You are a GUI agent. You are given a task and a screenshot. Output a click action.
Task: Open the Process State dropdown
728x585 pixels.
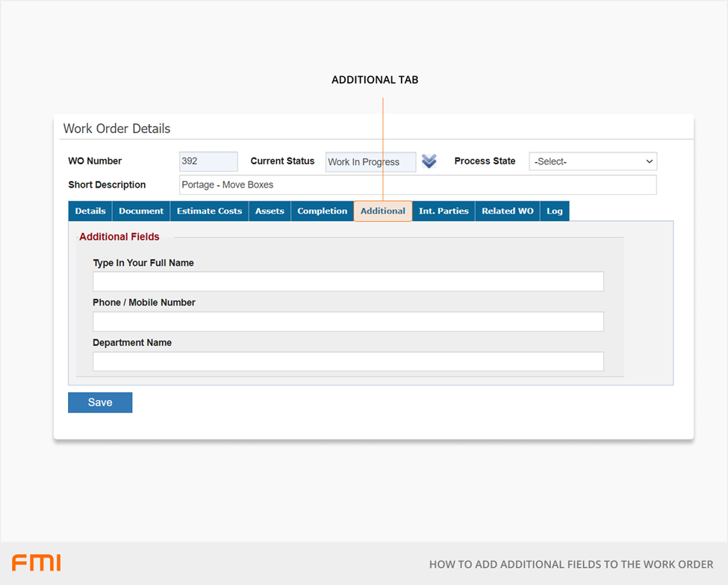[593, 161]
